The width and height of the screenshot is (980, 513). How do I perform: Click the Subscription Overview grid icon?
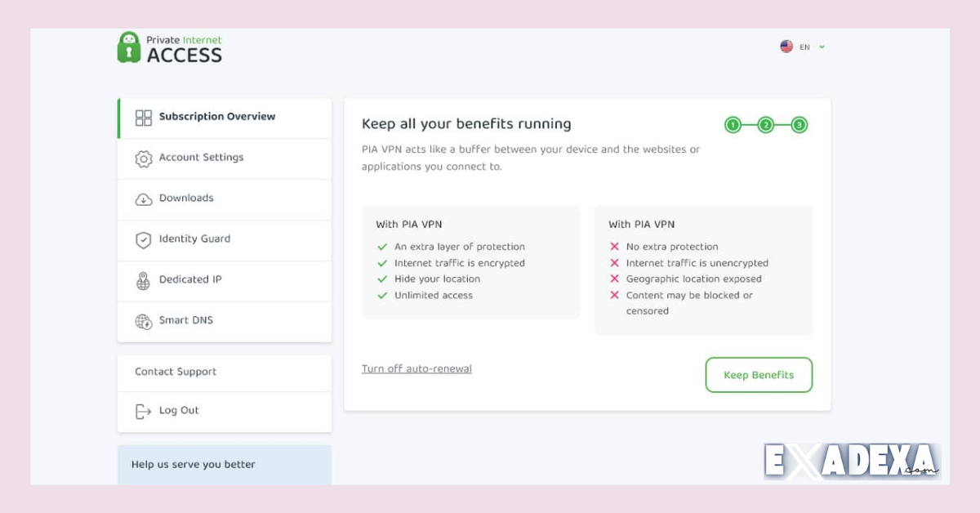(x=144, y=118)
